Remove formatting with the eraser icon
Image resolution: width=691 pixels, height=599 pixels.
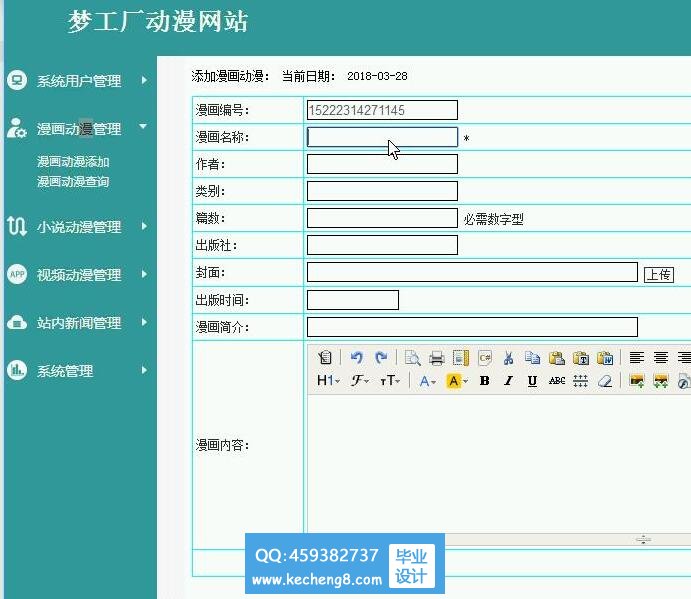[605, 381]
